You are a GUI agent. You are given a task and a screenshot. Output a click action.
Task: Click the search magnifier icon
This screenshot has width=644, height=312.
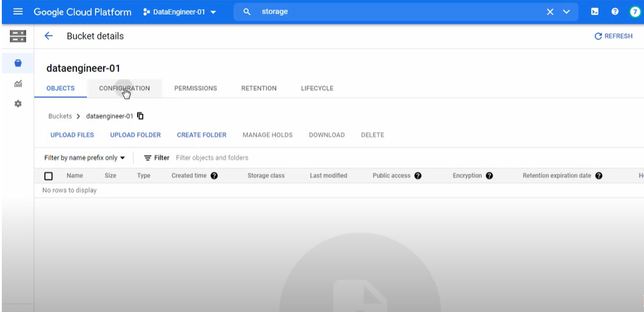point(247,12)
